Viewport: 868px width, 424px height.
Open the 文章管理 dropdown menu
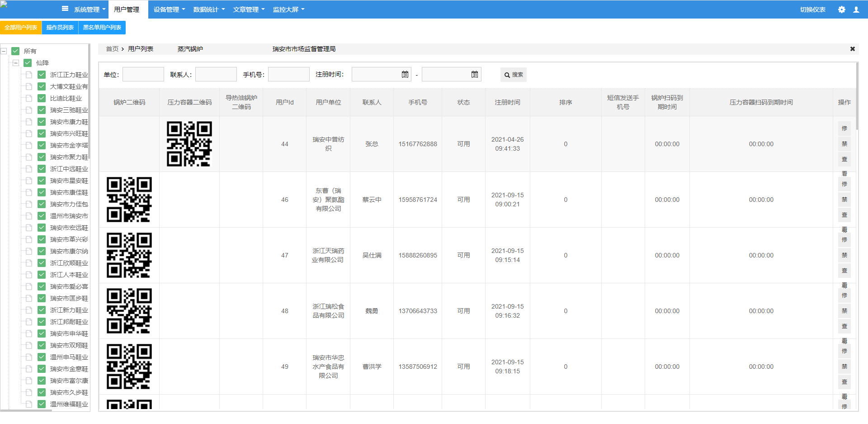[x=249, y=10]
